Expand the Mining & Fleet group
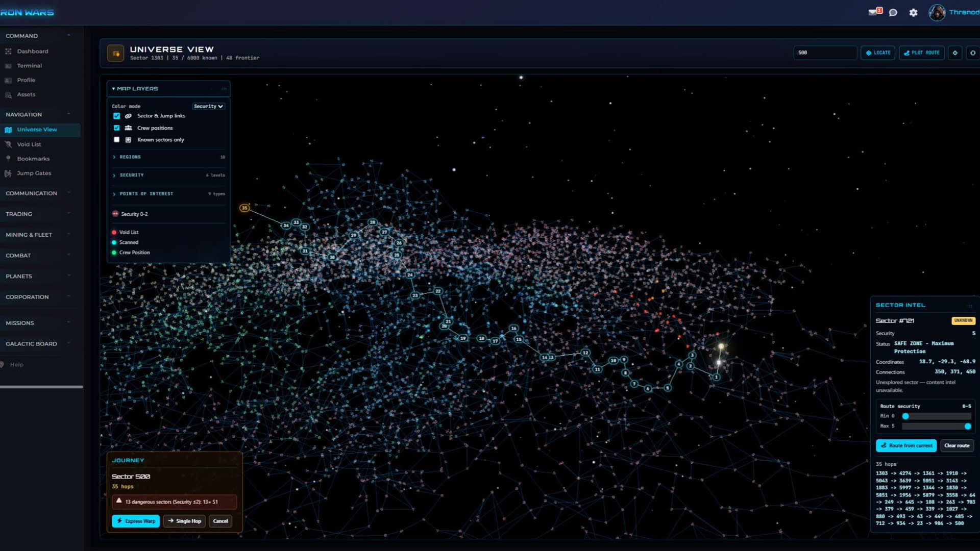This screenshot has width=980, height=551. click(x=38, y=235)
